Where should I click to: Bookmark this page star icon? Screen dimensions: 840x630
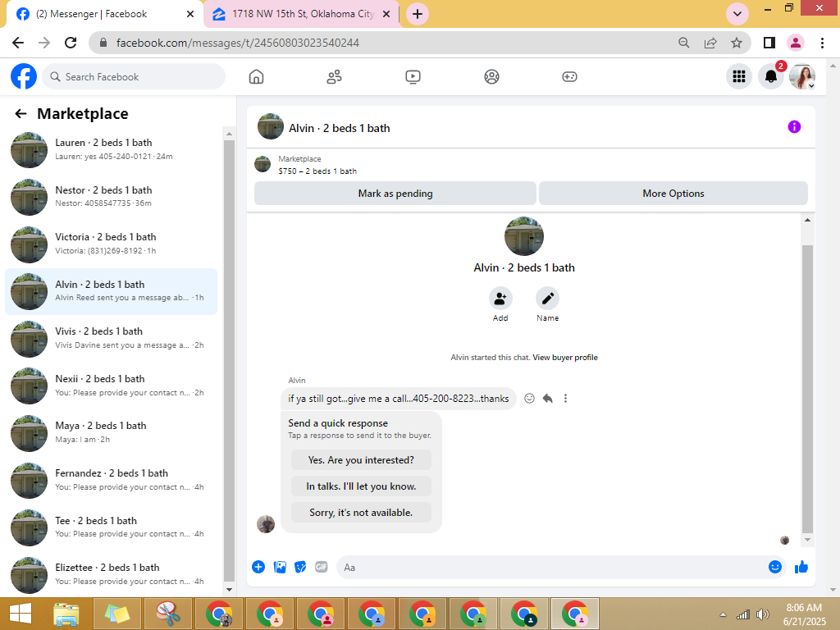pyautogui.click(x=737, y=43)
